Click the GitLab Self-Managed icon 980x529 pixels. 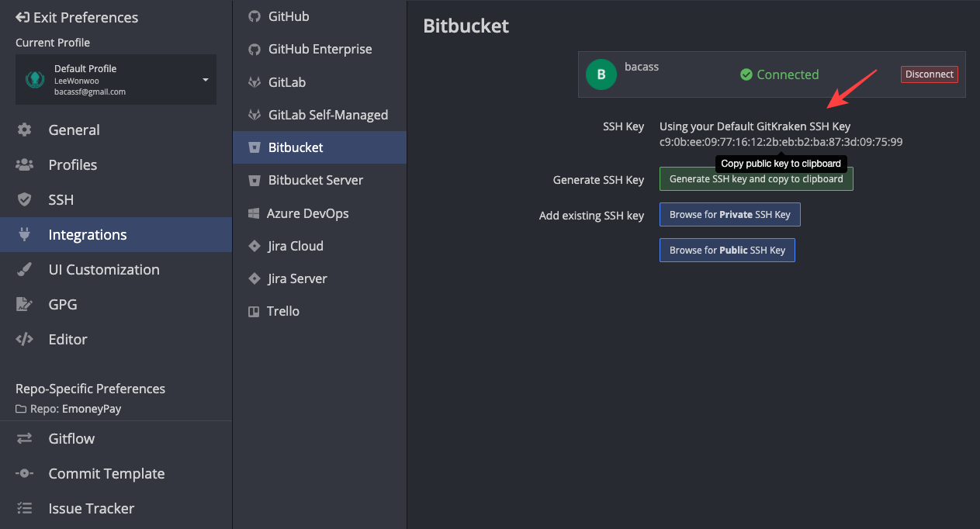click(x=254, y=115)
